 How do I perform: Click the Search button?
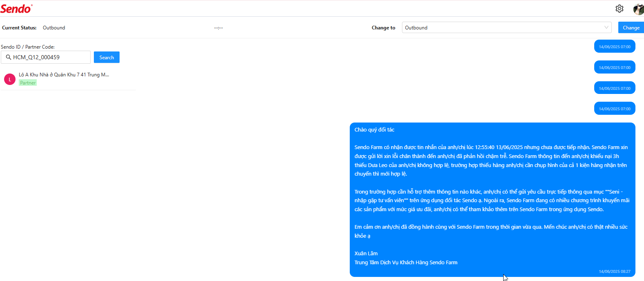(107, 57)
